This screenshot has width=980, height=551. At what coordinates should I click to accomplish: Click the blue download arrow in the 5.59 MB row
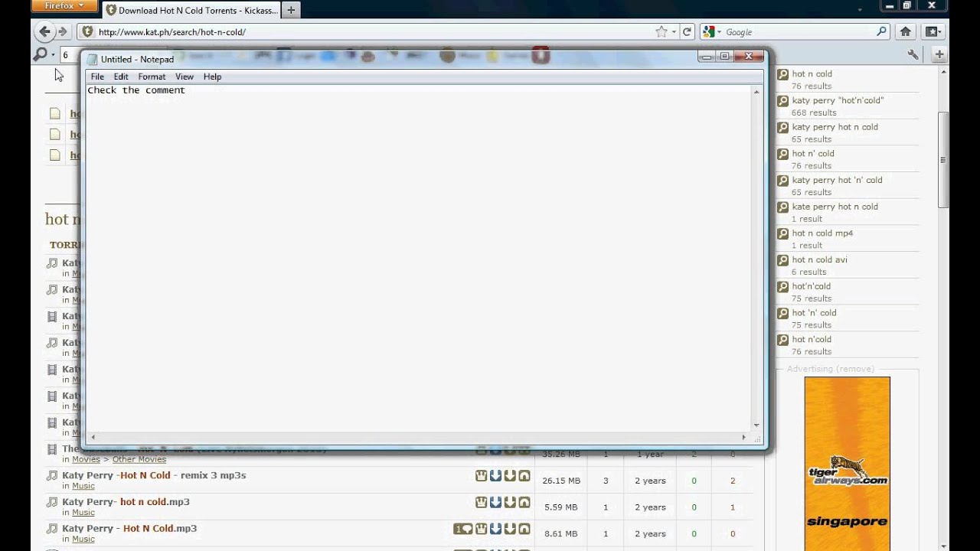tap(495, 502)
